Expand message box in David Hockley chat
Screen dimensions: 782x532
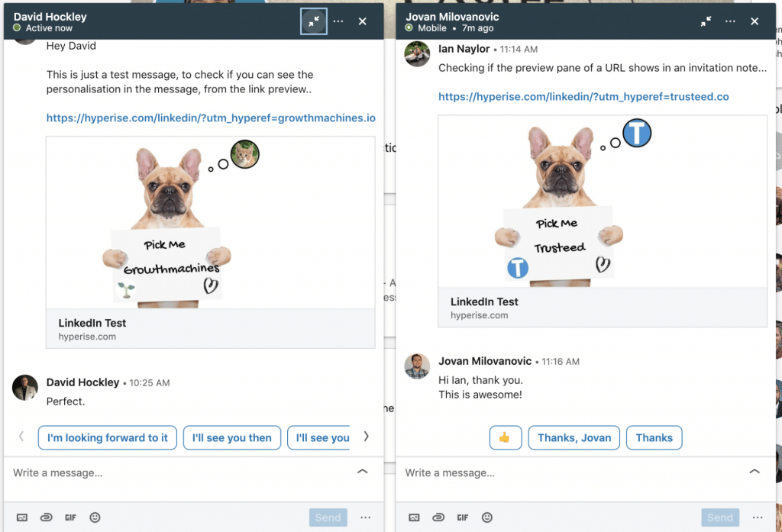coord(363,472)
